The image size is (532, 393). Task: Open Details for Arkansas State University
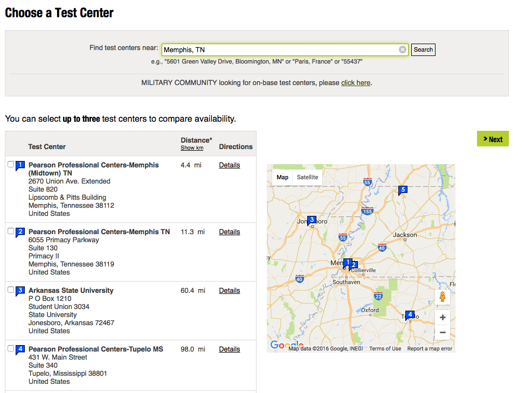[x=229, y=290]
